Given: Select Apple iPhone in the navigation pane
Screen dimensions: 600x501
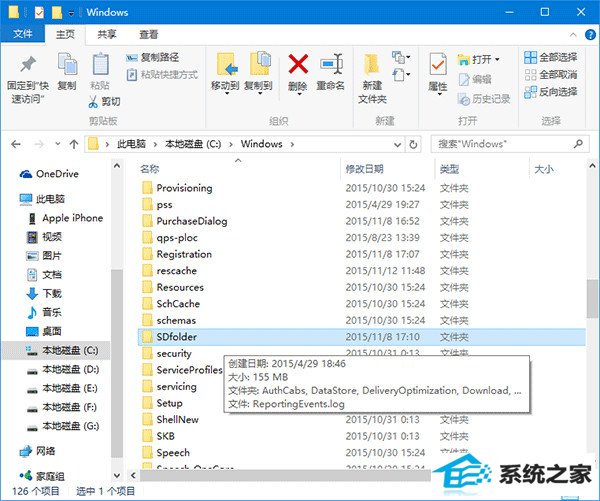Looking at the screenshot, I should click(x=66, y=218).
